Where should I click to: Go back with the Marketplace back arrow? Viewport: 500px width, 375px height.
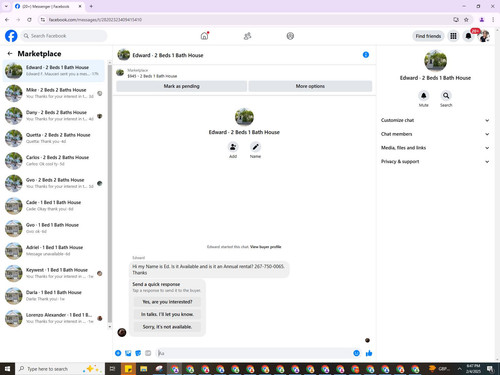coord(10,53)
